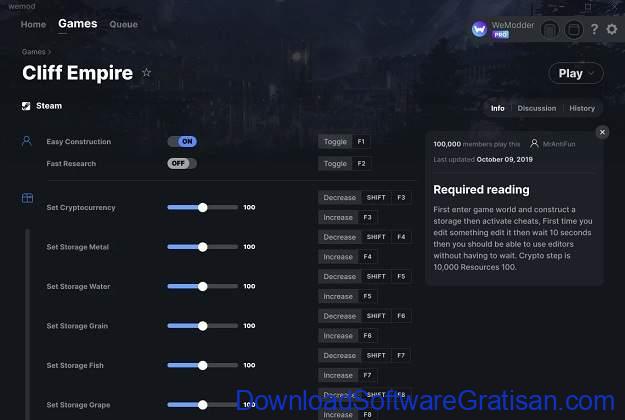Click Increase F7 hotkey button
Viewport: 625px width, 420px height.
(348, 375)
